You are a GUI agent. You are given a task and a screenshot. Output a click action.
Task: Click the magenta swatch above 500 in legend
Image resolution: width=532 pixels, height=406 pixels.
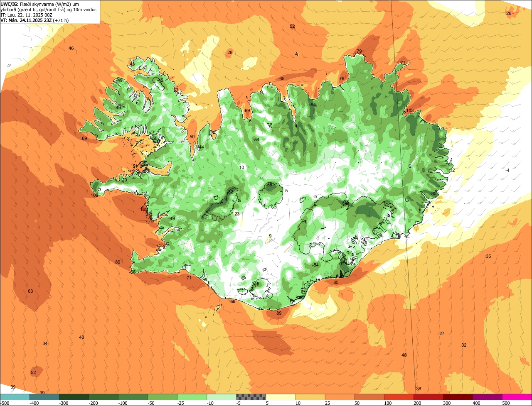click(x=517, y=397)
